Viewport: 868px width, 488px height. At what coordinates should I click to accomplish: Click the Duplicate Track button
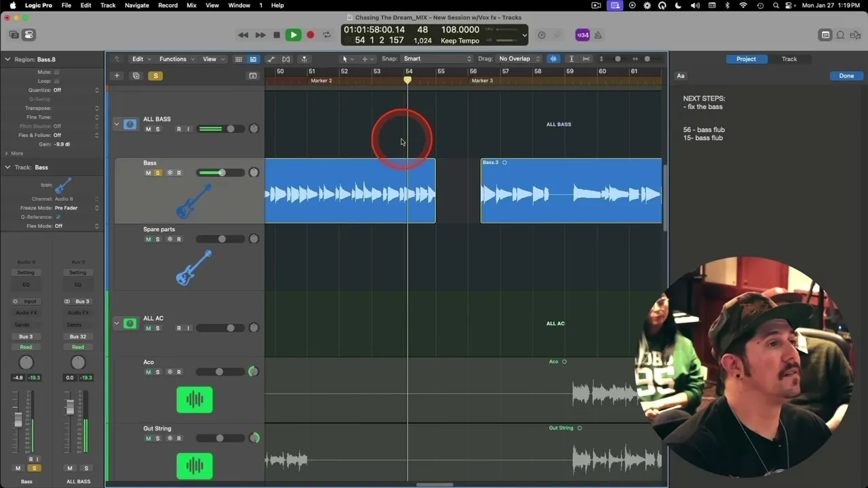pyautogui.click(x=136, y=76)
